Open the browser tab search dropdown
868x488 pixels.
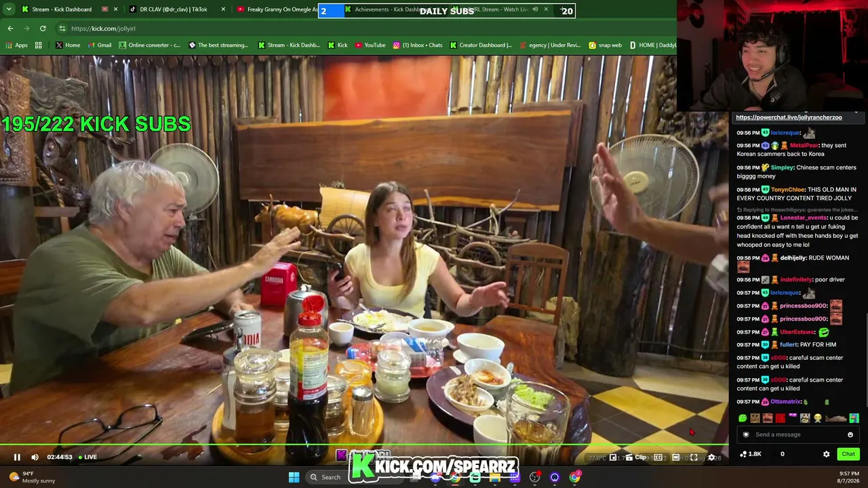coord(8,9)
